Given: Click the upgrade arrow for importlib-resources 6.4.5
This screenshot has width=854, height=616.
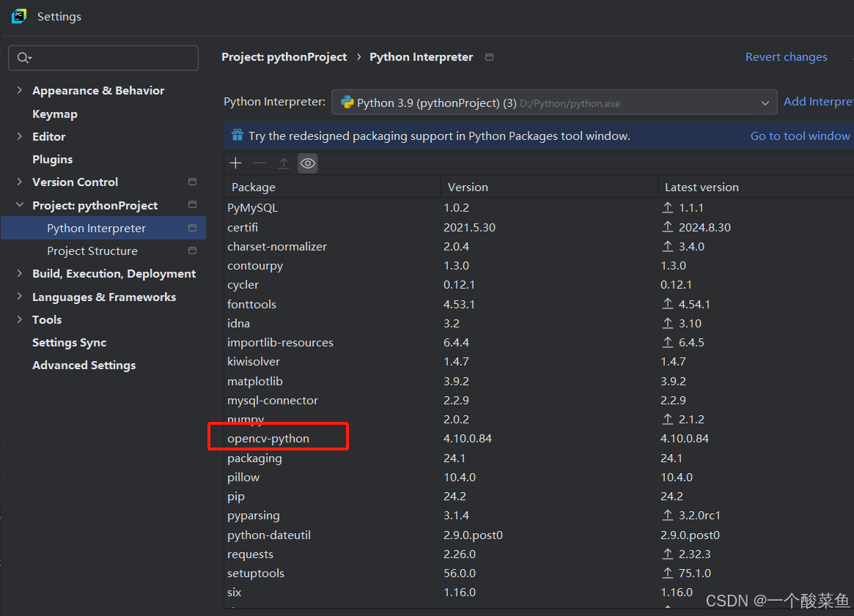Looking at the screenshot, I should click(668, 342).
